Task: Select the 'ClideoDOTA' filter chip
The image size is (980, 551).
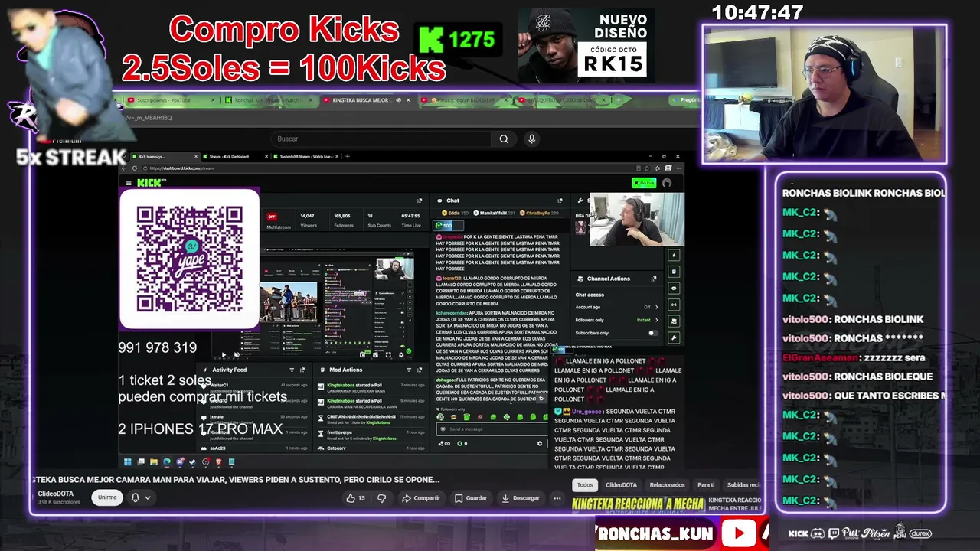Action: [x=621, y=485]
